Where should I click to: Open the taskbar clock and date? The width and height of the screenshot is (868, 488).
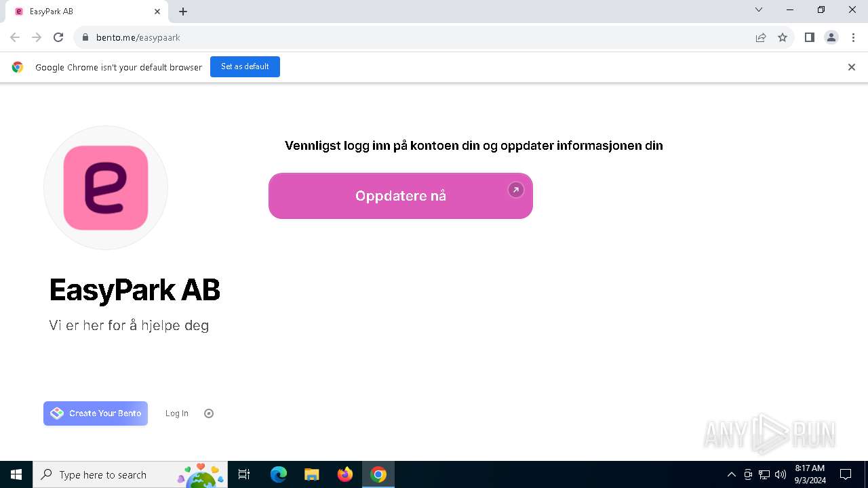[810, 474]
